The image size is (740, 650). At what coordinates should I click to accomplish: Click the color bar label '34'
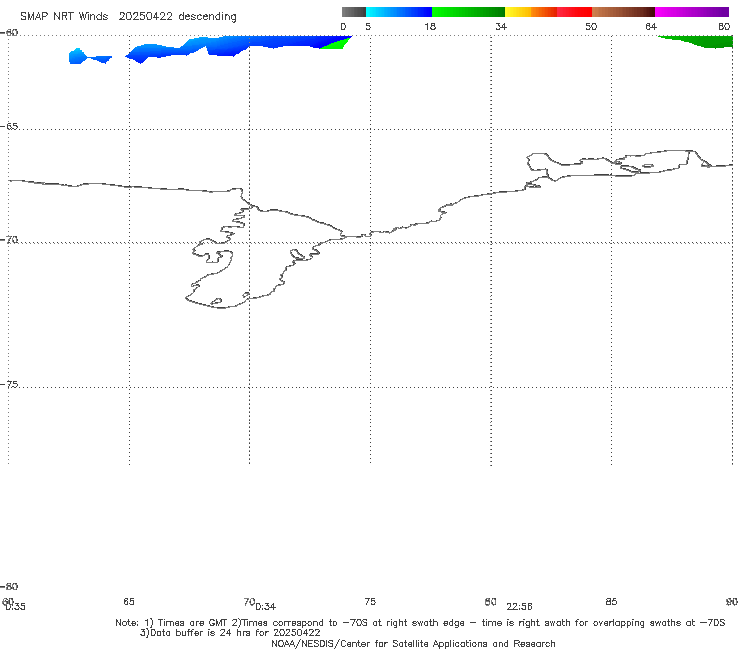pos(501,26)
